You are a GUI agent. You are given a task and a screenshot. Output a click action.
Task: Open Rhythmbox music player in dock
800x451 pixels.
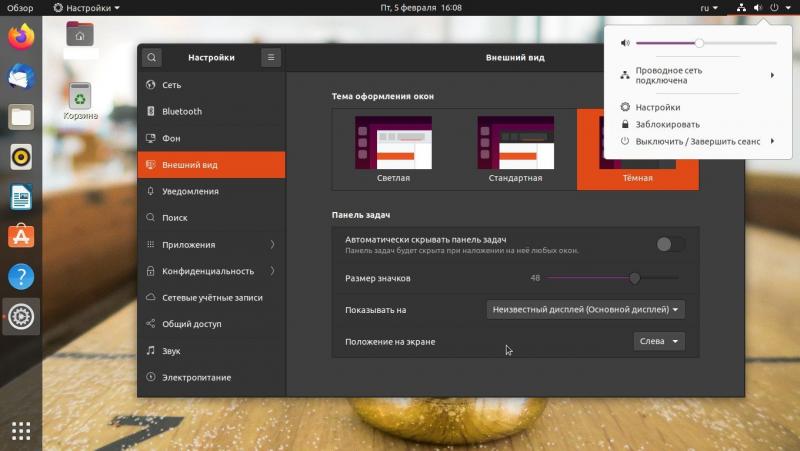(x=21, y=157)
